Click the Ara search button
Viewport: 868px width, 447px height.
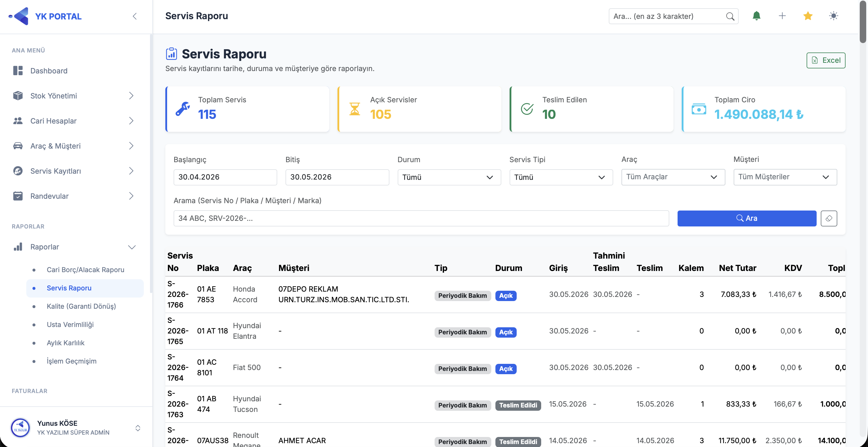pyautogui.click(x=747, y=218)
